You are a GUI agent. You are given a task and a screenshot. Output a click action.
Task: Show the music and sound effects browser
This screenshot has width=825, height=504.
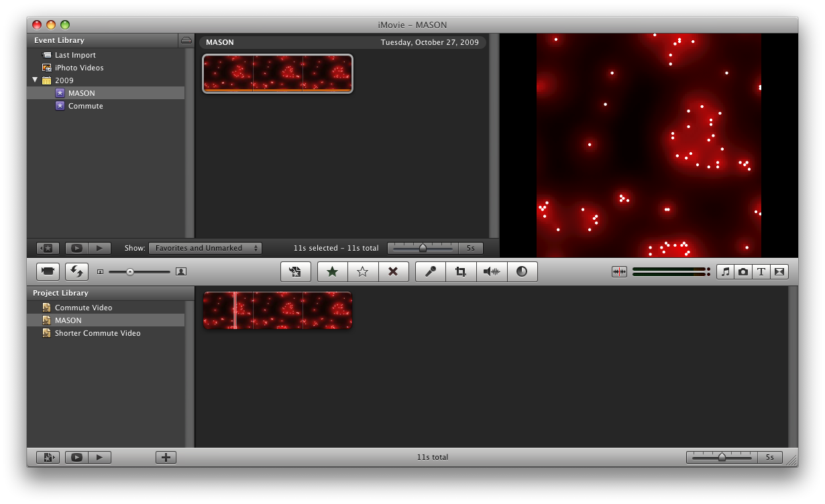click(725, 271)
